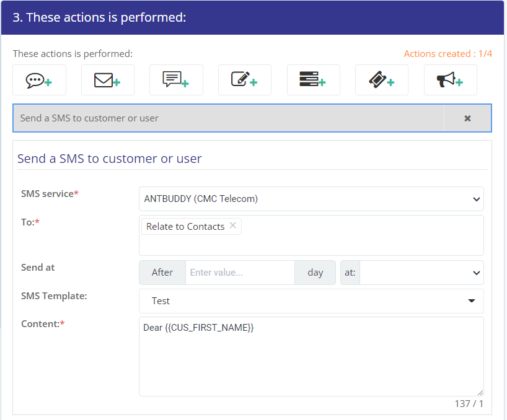The width and height of the screenshot is (507, 420).
Task: Click the 'Relate to Contacts' tag text
Action: click(185, 227)
